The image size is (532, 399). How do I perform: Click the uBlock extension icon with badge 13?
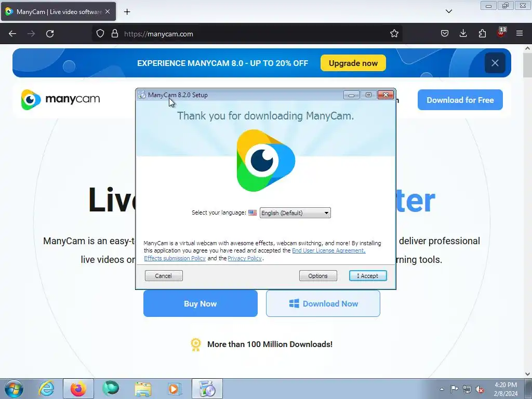click(x=501, y=33)
